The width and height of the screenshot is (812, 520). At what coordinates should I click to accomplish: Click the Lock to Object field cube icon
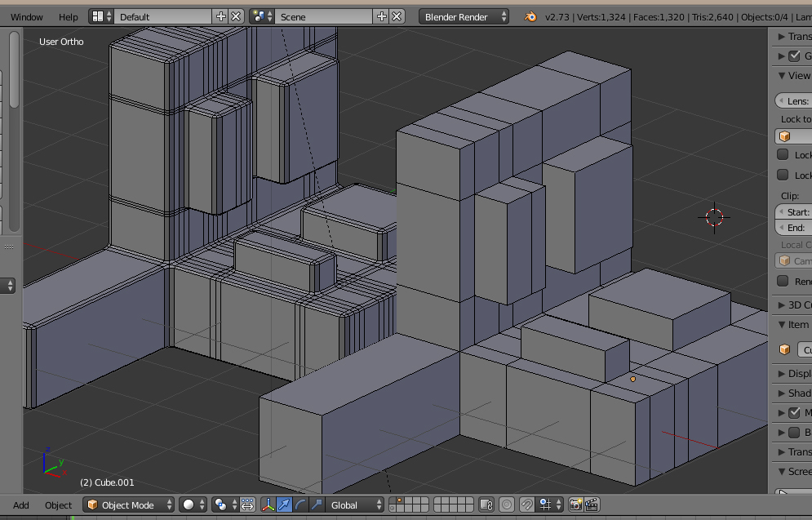pyautogui.click(x=784, y=136)
